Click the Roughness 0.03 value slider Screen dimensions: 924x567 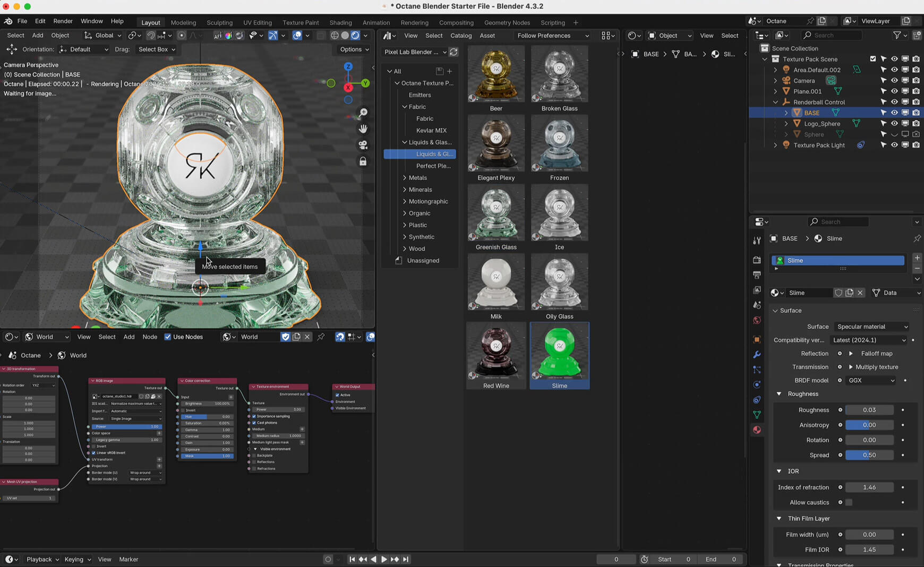tap(869, 410)
